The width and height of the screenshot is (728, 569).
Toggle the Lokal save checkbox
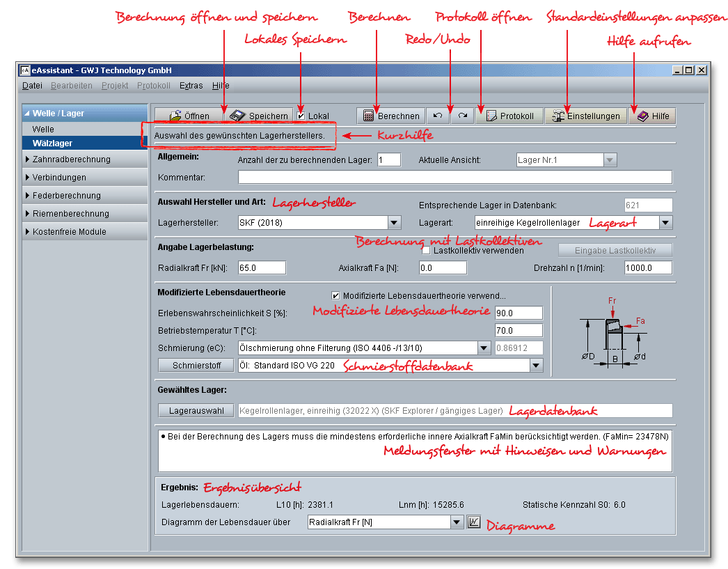(302, 116)
